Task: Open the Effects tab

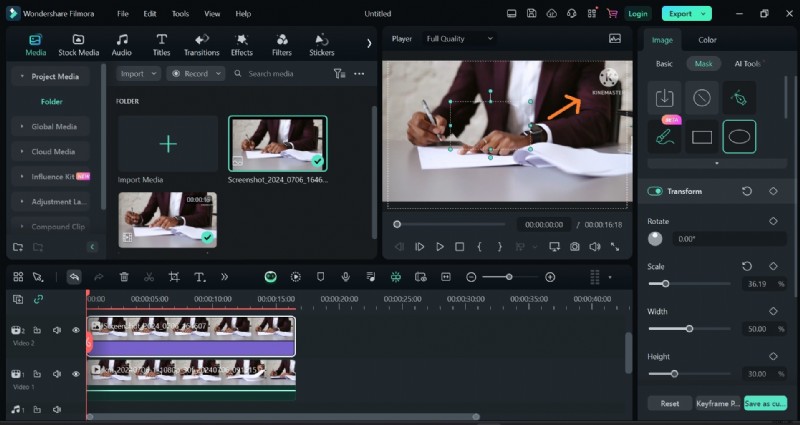Action: (x=241, y=45)
